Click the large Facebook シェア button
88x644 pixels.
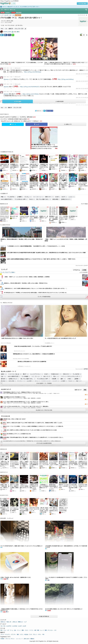(x=37, y=124)
